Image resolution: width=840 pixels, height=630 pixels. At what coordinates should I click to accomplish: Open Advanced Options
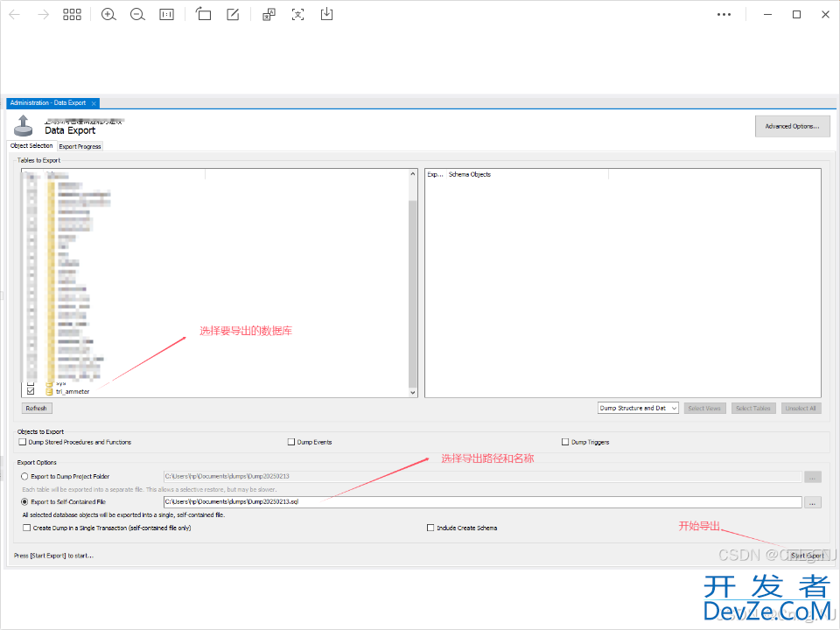point(793,126)
